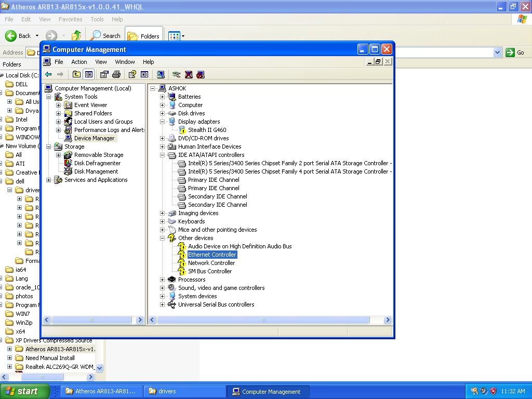Open the Explorer Address bar dropdown
This screenshot has width=532, height=399.
point(497,52)
